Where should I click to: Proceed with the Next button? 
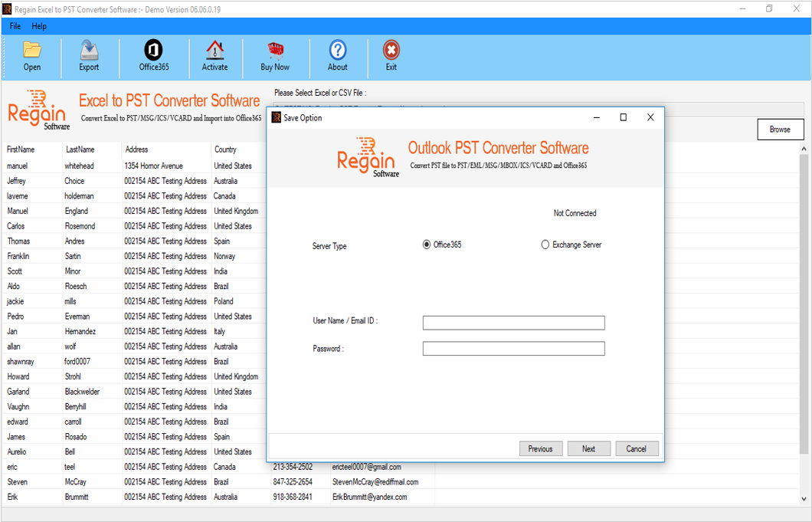tap(589, 448)
